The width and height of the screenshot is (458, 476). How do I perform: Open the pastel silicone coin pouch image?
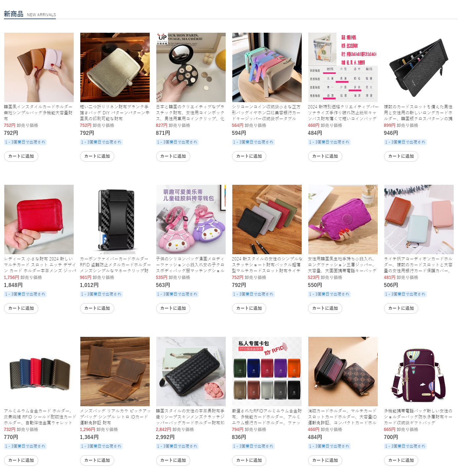pyautogui.click(x=267, y=67)
